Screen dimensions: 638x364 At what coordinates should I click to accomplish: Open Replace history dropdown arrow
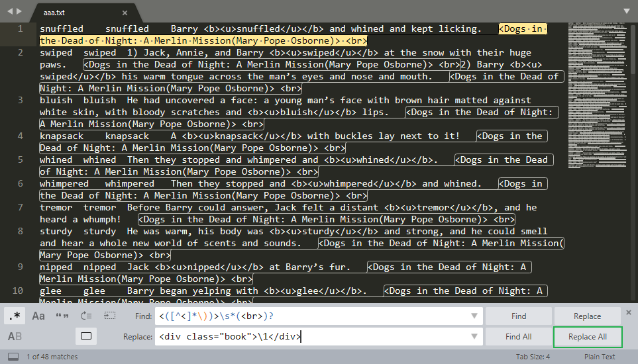coord(474,336)
